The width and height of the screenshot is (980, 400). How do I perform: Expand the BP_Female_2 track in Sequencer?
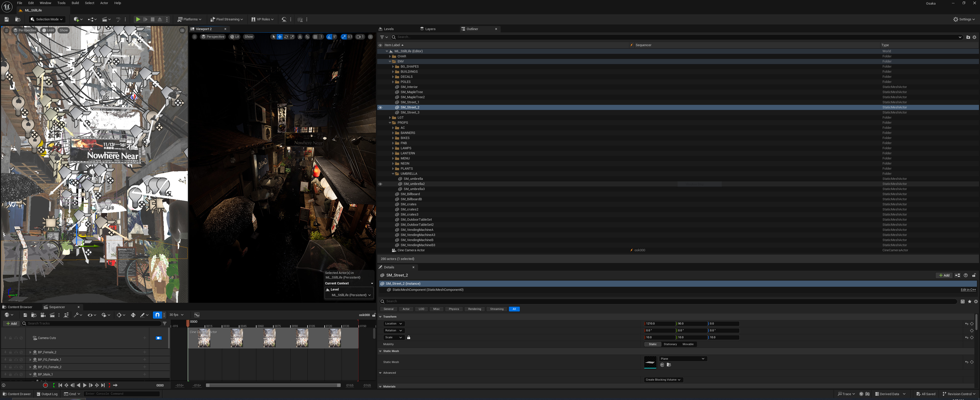click(30, 353)
